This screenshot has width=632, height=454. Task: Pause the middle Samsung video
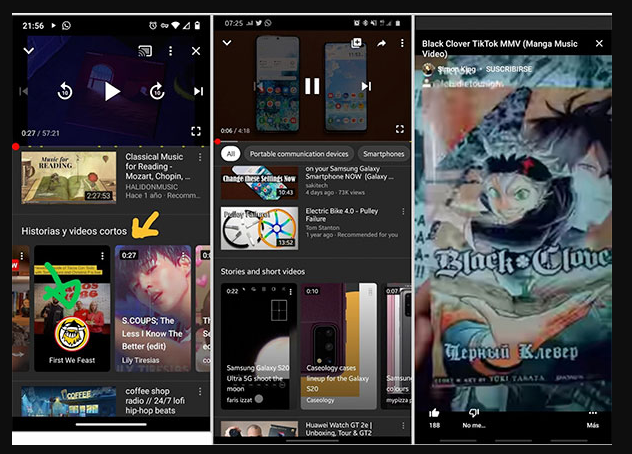[x=312, y=86]
